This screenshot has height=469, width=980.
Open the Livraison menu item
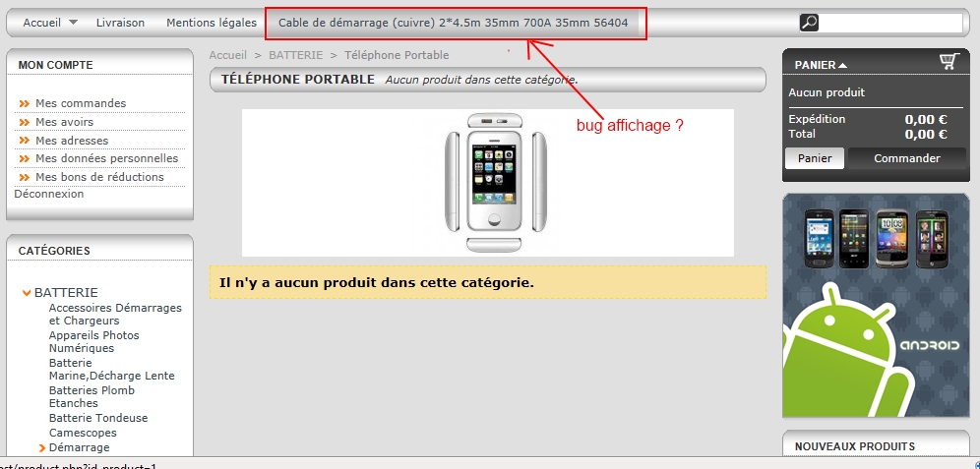click(120, 23)
